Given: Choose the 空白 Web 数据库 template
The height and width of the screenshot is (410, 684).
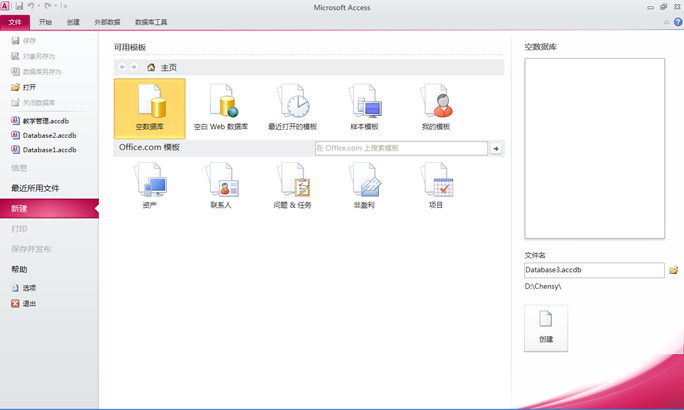Looking at the screenshot, I should [x=221, y=109].
